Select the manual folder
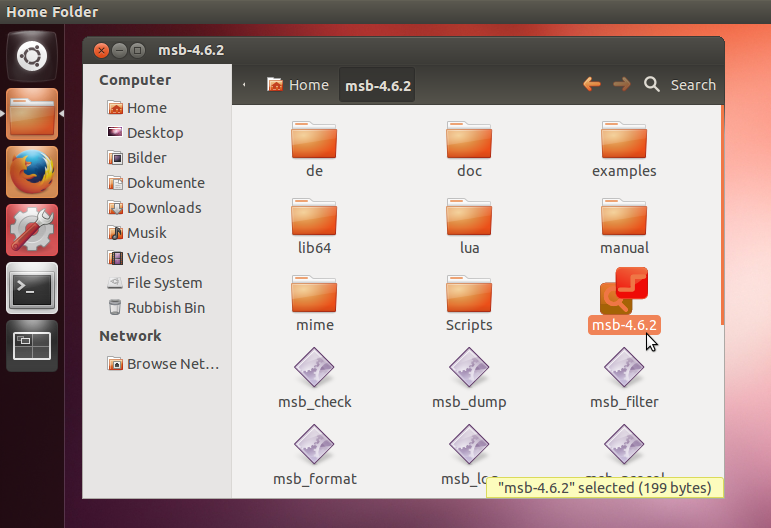This screenshot has height=528, width=771. pyautogui.click(x=624, y=227)
